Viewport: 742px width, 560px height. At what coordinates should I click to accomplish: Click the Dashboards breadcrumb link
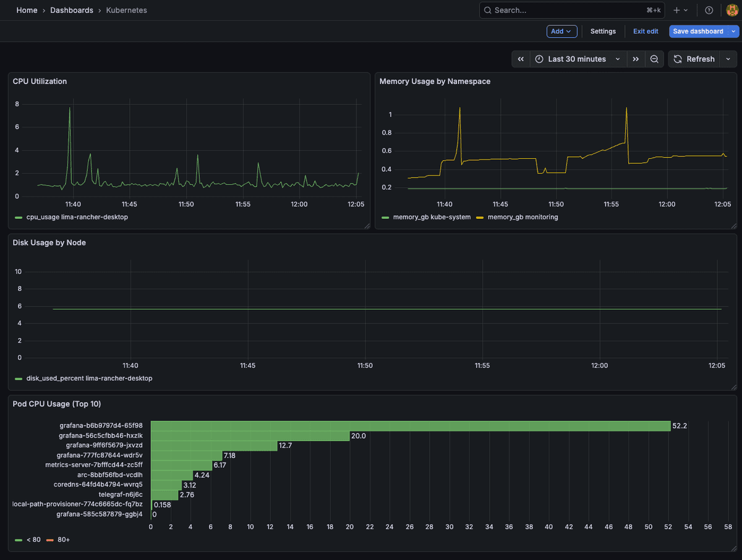[72, 10]
